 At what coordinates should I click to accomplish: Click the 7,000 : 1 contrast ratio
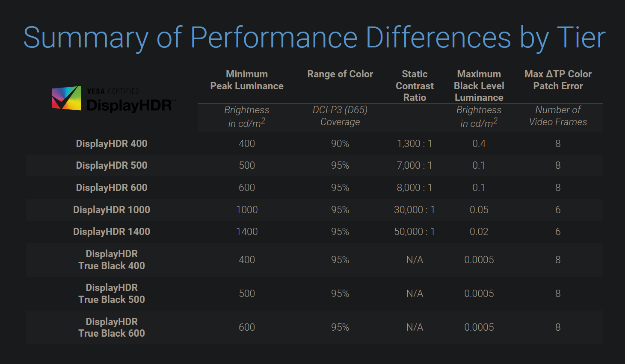415,165
